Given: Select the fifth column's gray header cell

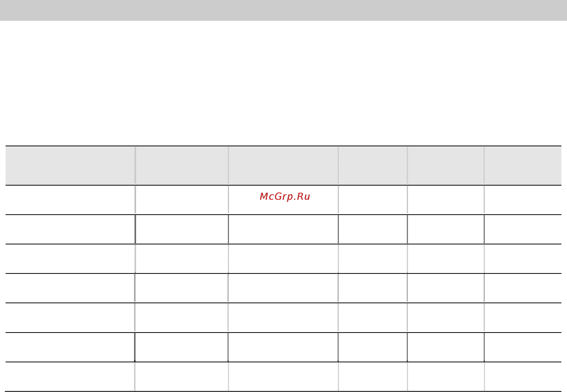Looking at the screenshot, I should coord(446,166).
